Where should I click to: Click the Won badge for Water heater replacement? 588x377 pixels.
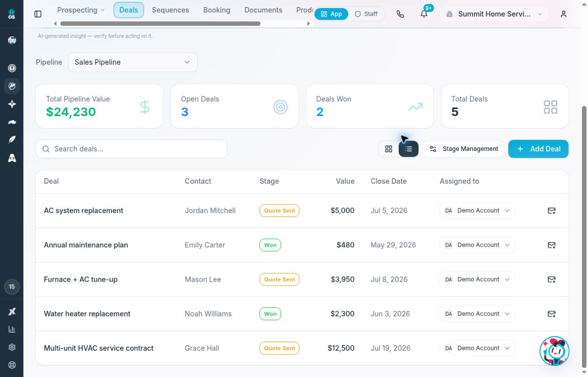click(270, 313)
